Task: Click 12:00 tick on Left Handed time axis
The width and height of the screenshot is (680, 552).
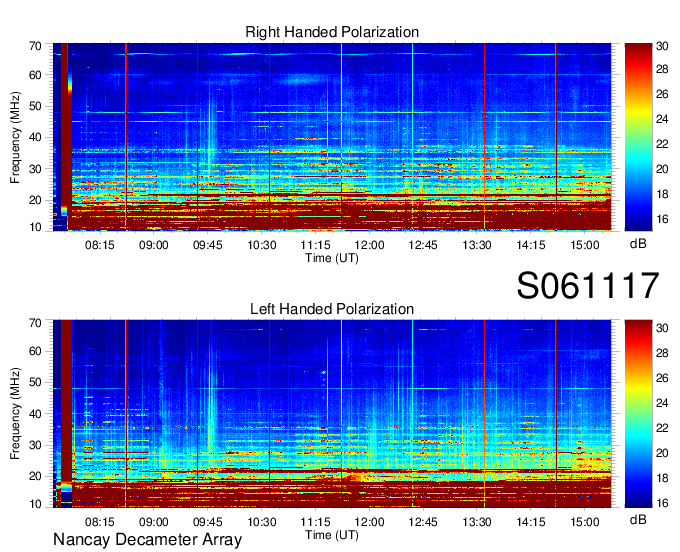Action: [x=369, y=522]
